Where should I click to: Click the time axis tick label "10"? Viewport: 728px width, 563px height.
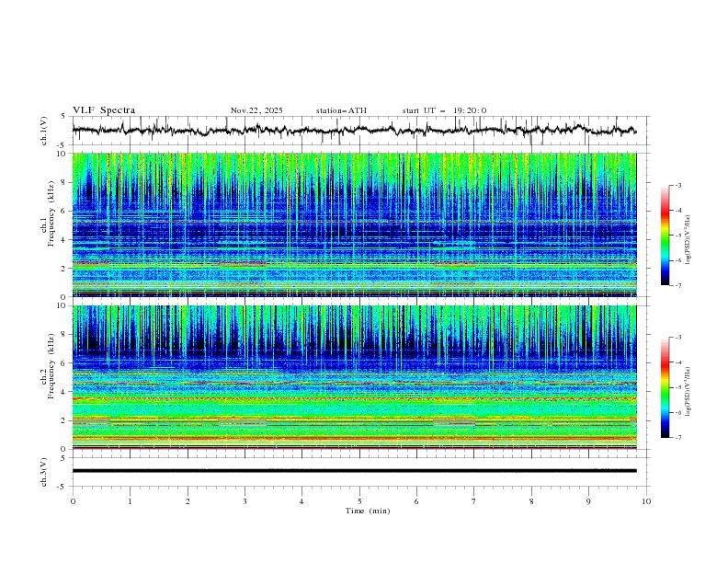pyautogui.click(x=646, y=501)
